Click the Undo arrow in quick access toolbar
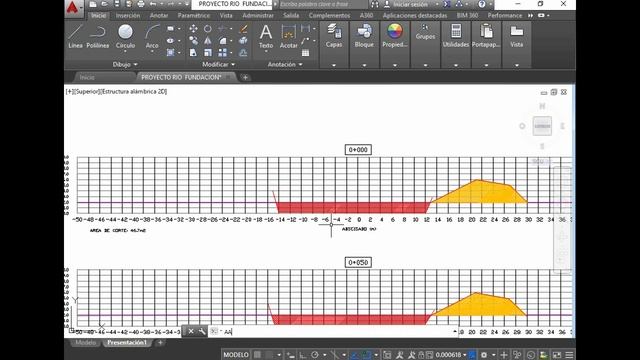The image size is (640, 360). point(153,4)
